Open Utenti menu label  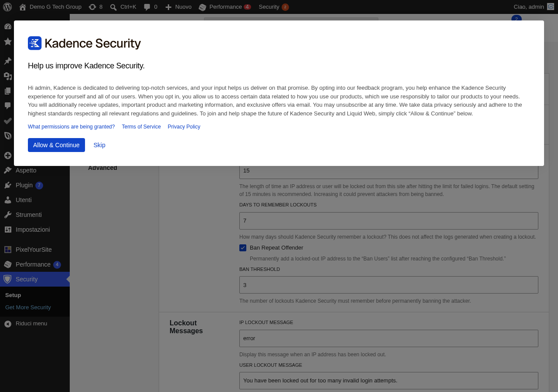[x=24, y=200]
